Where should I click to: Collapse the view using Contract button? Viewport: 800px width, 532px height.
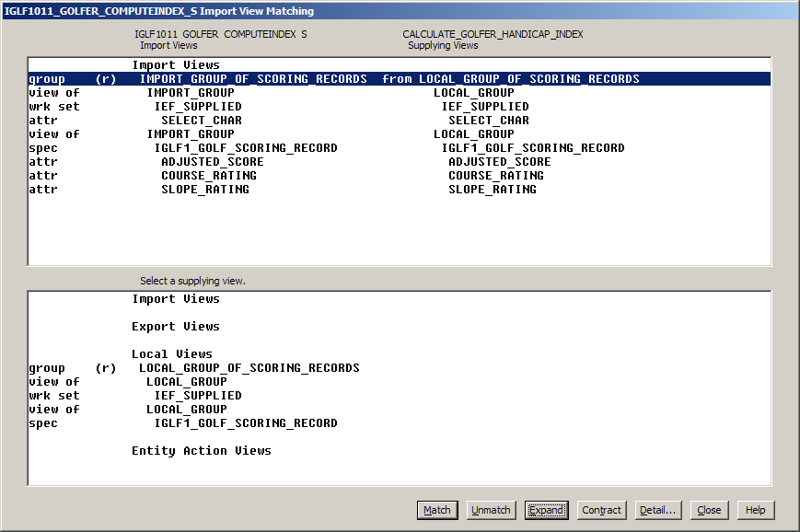coord(602,510)
